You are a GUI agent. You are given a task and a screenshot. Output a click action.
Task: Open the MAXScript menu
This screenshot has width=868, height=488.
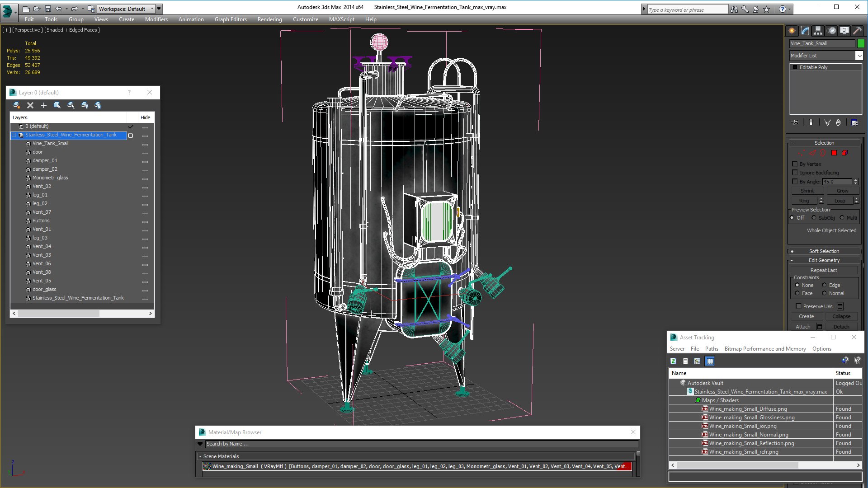click(x=341, y=19)
